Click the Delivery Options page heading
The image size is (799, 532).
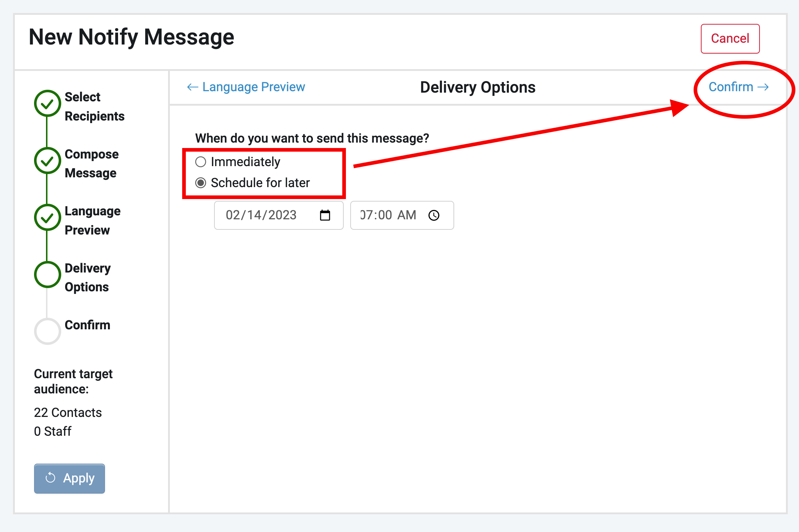point(478,87)
